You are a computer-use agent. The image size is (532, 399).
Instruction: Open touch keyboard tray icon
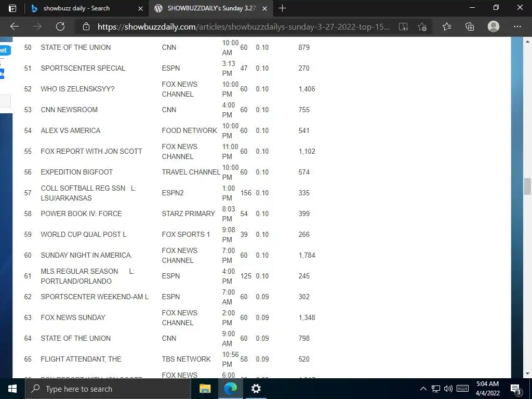pos(462,389)
